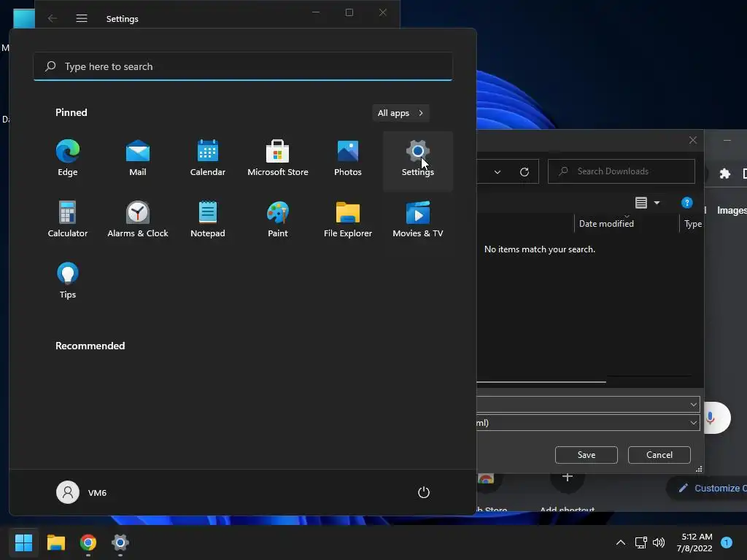Sort by Date modified column
This screenshot has width=747, height=560.
tap(606, 223)
